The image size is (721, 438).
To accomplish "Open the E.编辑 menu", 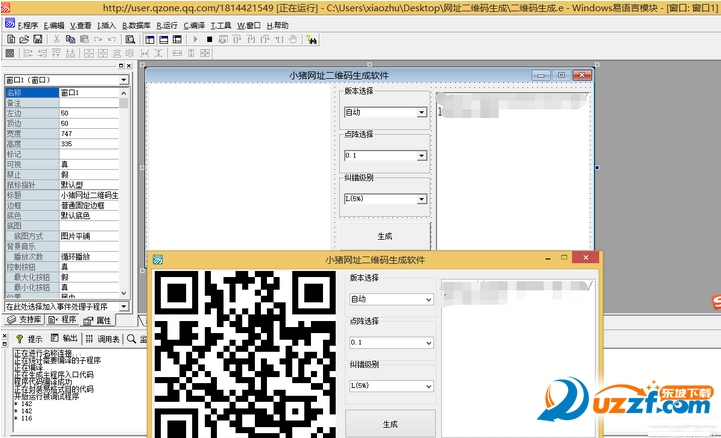I will coord(54,26).
